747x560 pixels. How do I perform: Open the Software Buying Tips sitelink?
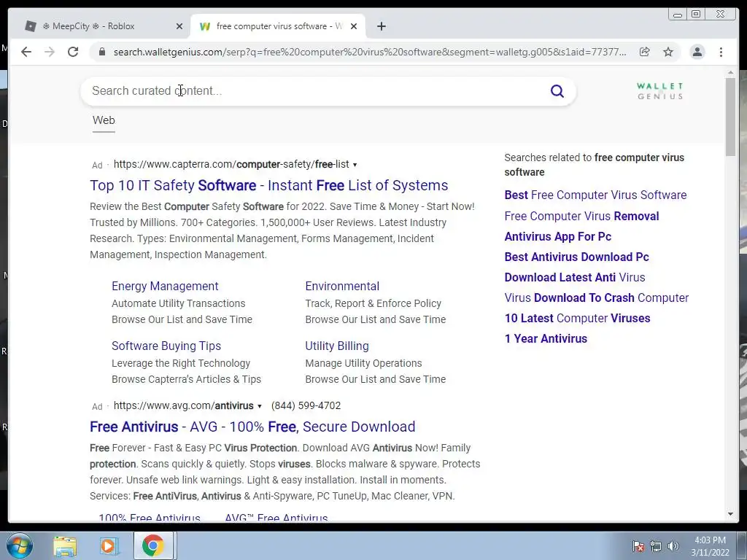coord(166,346)
